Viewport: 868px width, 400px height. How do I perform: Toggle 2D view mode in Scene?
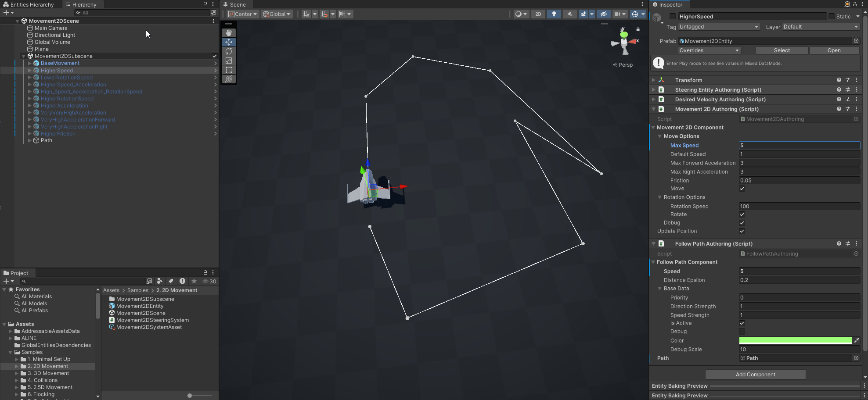point(538,14)
